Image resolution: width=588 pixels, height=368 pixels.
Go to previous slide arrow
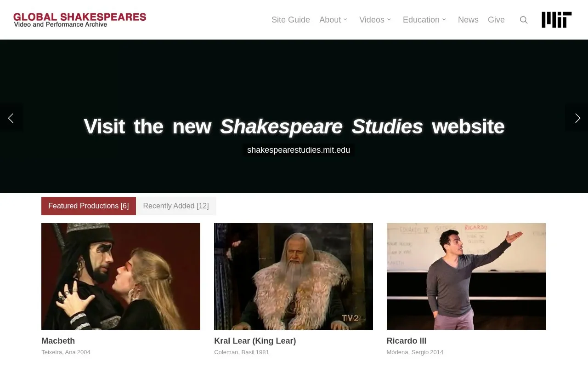(x=11, y=118)
